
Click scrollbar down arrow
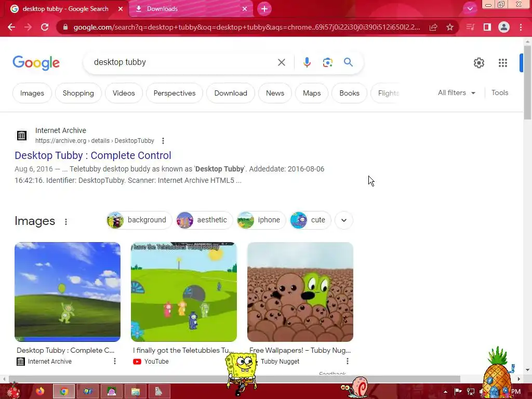tap(527, 370)
